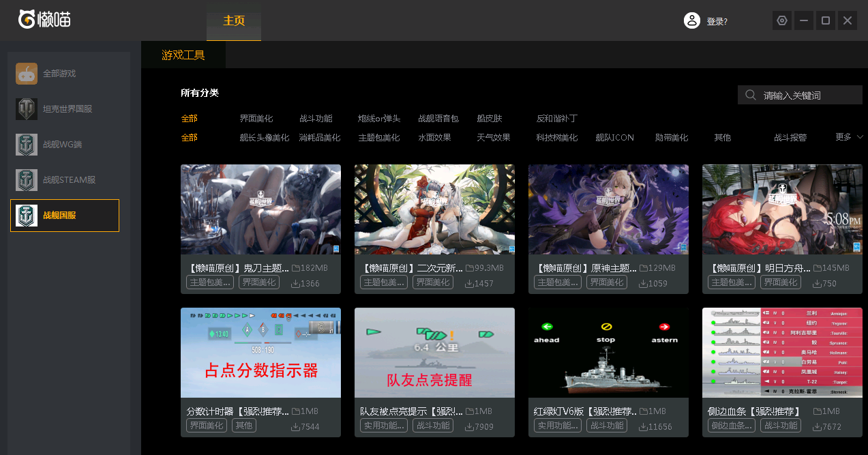Viewport: 868px width, 455px height.
Task: Click the 登录? login link
Action: pos(717,21)
